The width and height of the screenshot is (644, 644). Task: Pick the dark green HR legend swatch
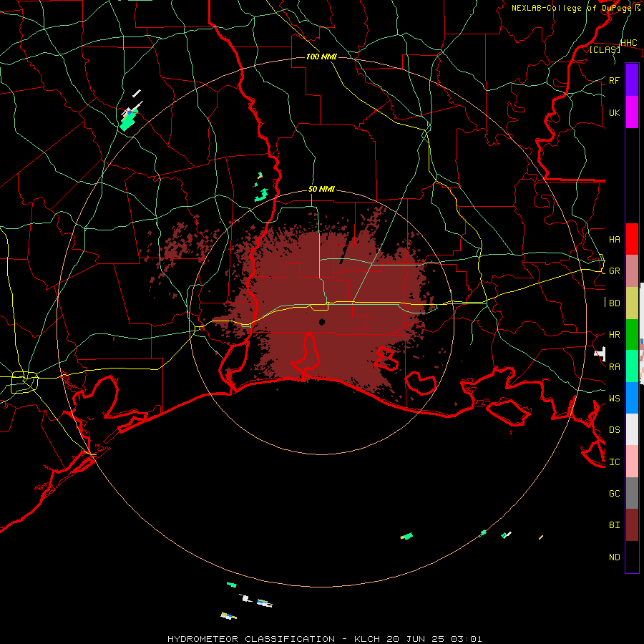[x=632, y=335]
